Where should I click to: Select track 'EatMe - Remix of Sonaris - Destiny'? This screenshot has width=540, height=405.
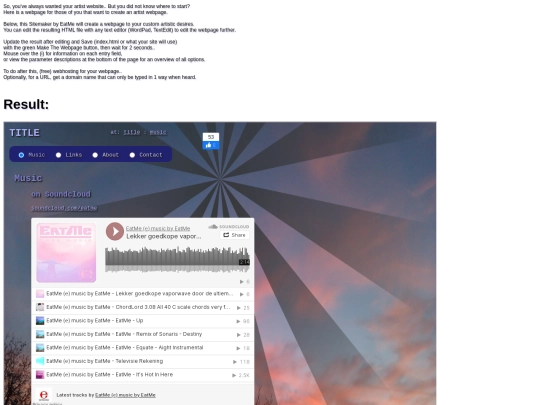click(143, 334)
